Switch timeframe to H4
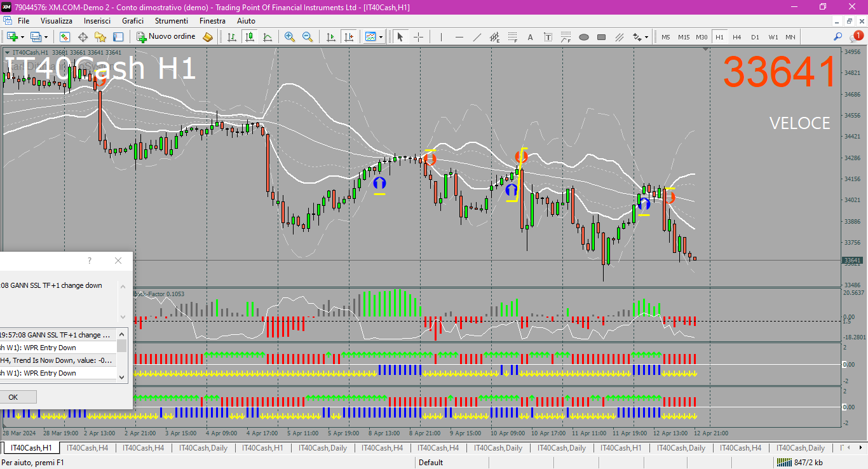The width and height of the screenshot is (868, 469). point(737,37)
